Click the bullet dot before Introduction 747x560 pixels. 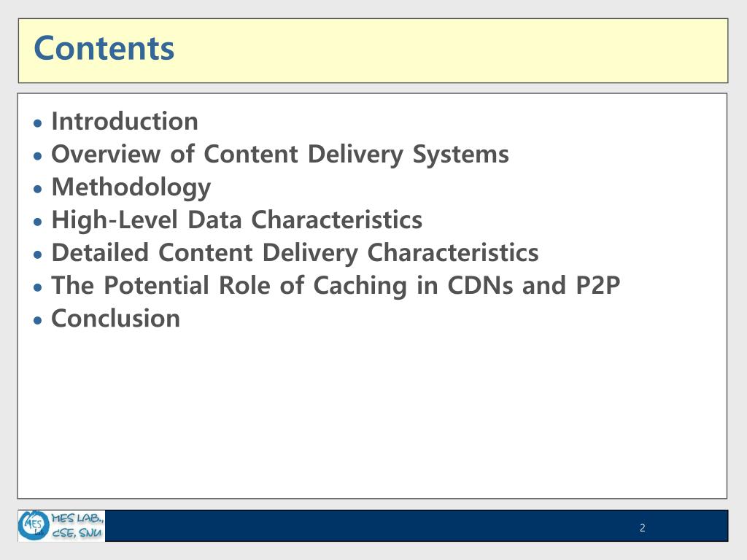(38, 123)
